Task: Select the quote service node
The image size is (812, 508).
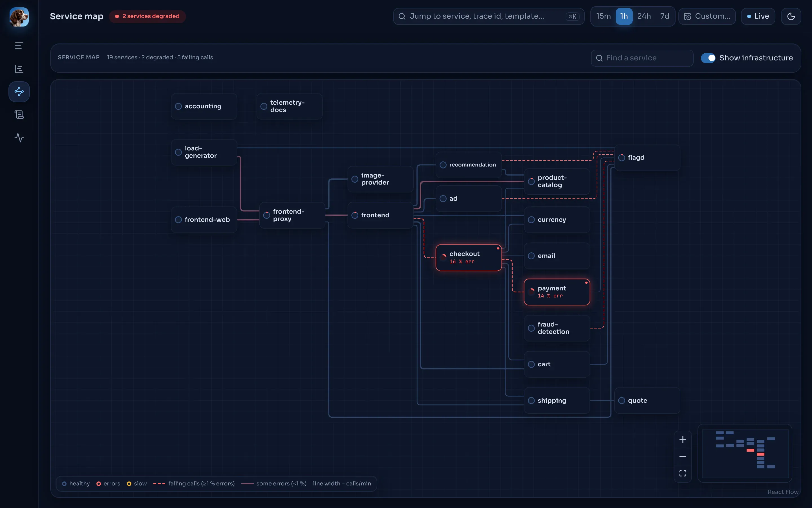Action: pos(647,400)
